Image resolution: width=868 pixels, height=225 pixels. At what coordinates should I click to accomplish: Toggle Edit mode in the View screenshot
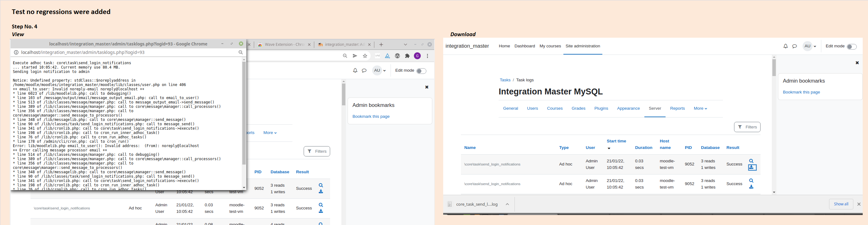[421, 71]
